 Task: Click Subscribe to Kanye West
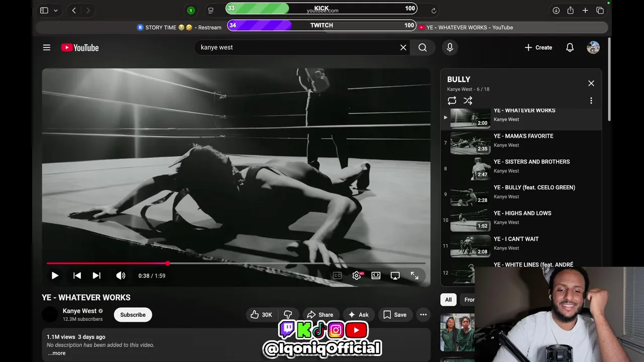pos(133,315)
